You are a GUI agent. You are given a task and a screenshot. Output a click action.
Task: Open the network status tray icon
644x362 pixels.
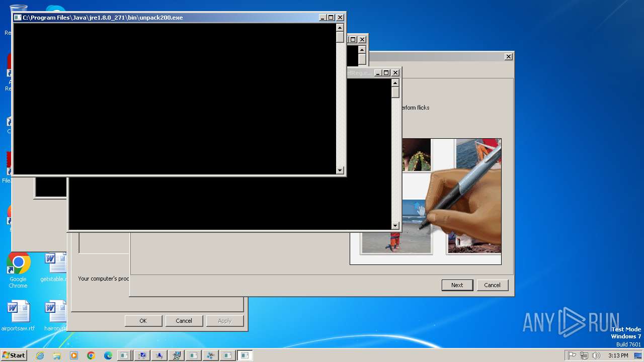pos(584,355)
